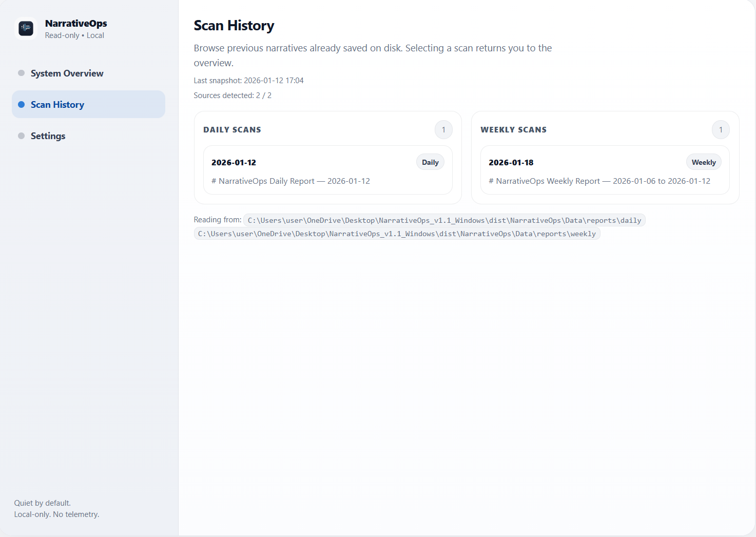Click the reports\daily folder path chip

click(x=444, y=220)
